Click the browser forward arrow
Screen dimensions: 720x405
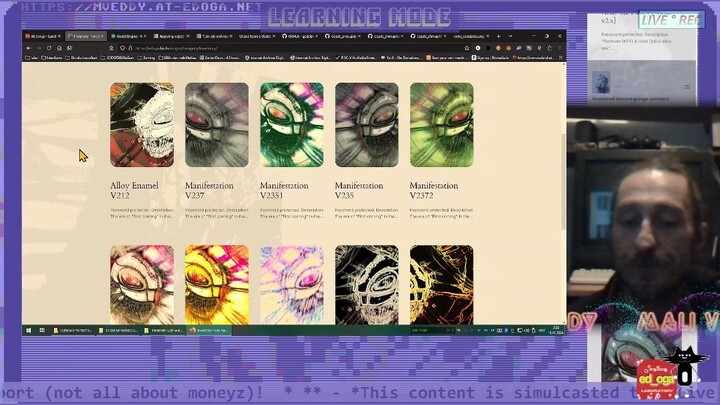click(x=39, y=48)
